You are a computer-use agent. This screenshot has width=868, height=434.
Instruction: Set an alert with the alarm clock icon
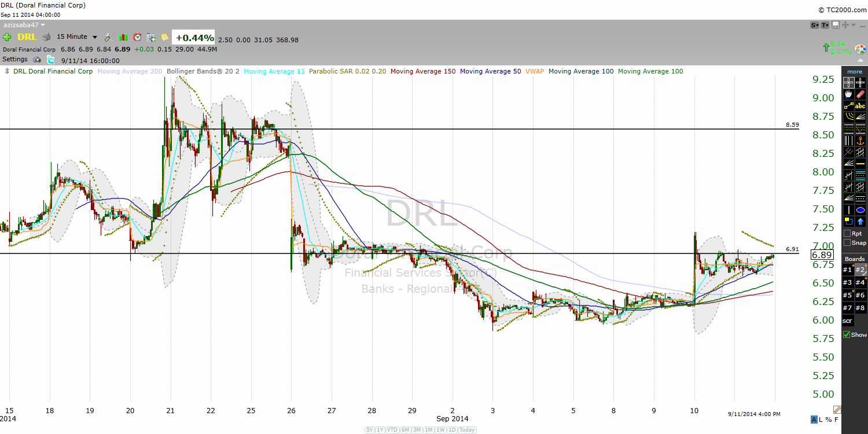[137, 37]
